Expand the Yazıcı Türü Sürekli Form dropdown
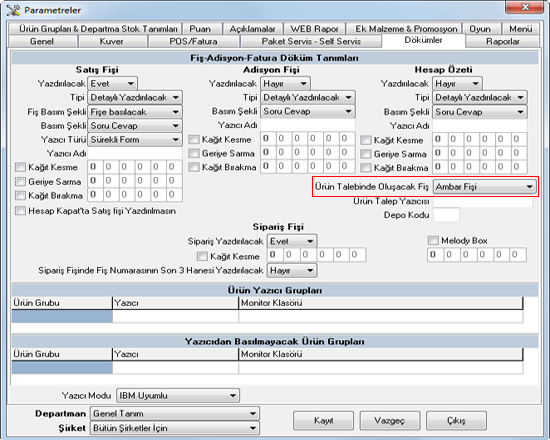 click(x=135, y=140)
